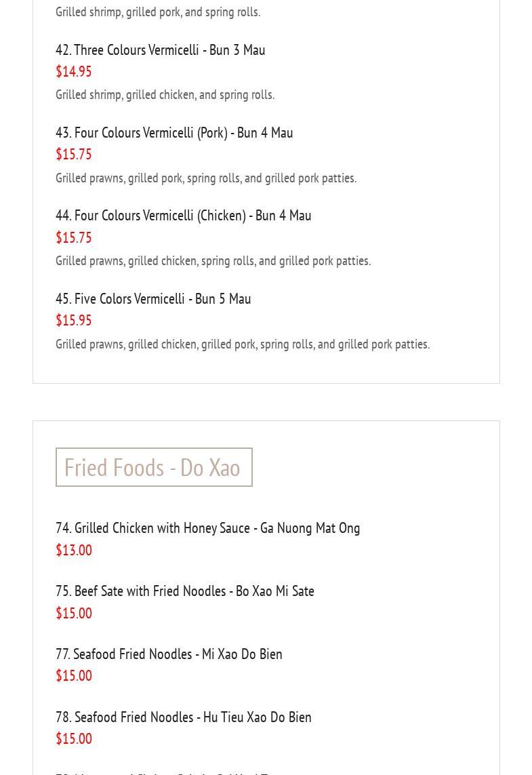
Task: Choose 45. Five Colors Vermicelli item
Action: 153,298
